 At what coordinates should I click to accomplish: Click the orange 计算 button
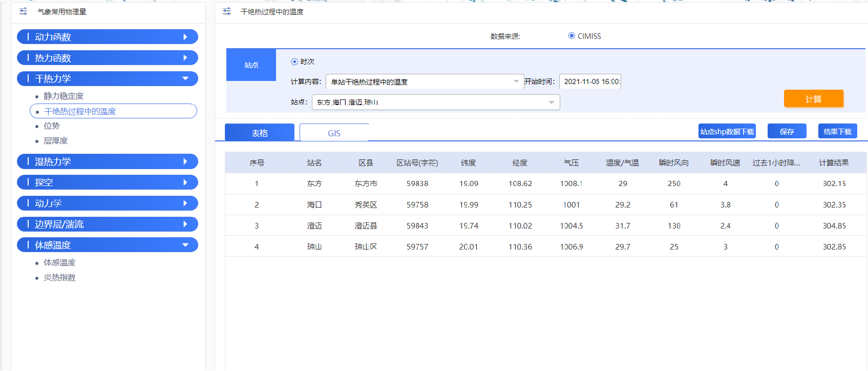pyautogui.click(x=813, y=99)
